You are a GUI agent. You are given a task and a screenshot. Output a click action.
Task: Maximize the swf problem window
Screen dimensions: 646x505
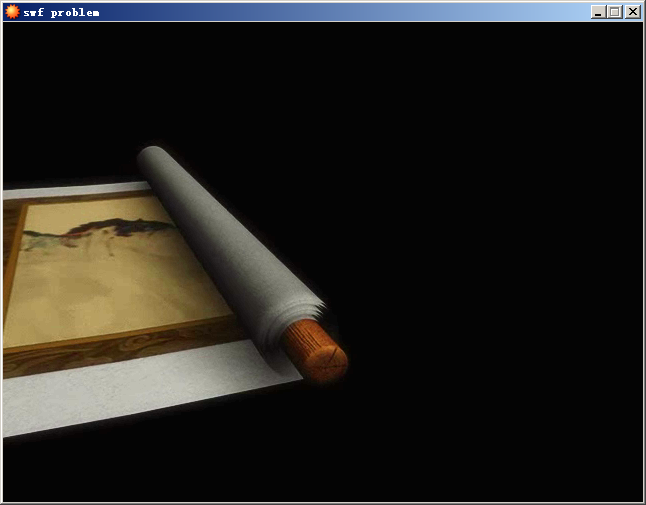pos(615,12)
